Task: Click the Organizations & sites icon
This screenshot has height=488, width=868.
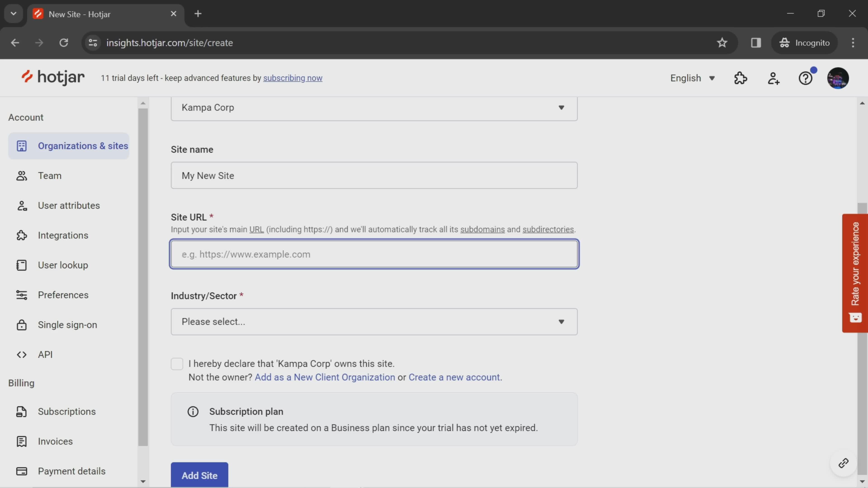Action: pos(21,145)
